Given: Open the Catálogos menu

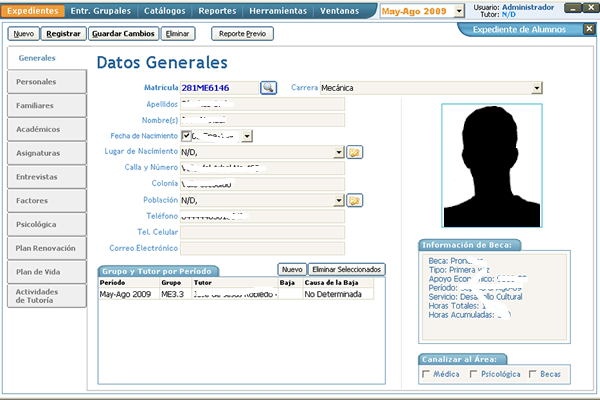Looking at the screenshot, I should [164, 11].
